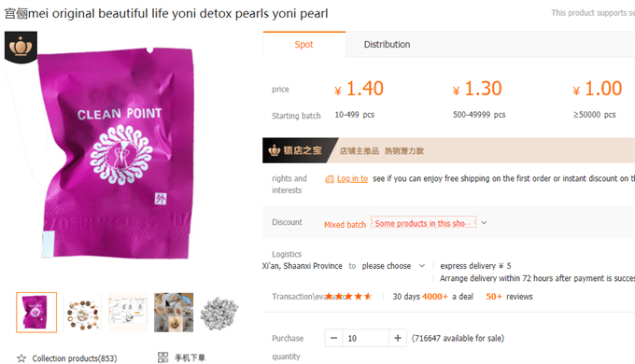Screen dimensions: 635x364
Task: Click the star icon beside Collection products
Action: click(21, 358)
